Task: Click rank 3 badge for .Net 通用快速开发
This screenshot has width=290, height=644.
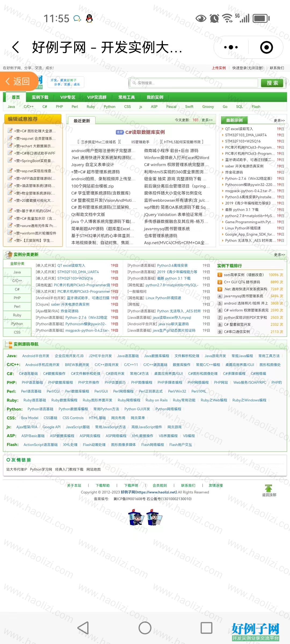Action: click(220, 289)
